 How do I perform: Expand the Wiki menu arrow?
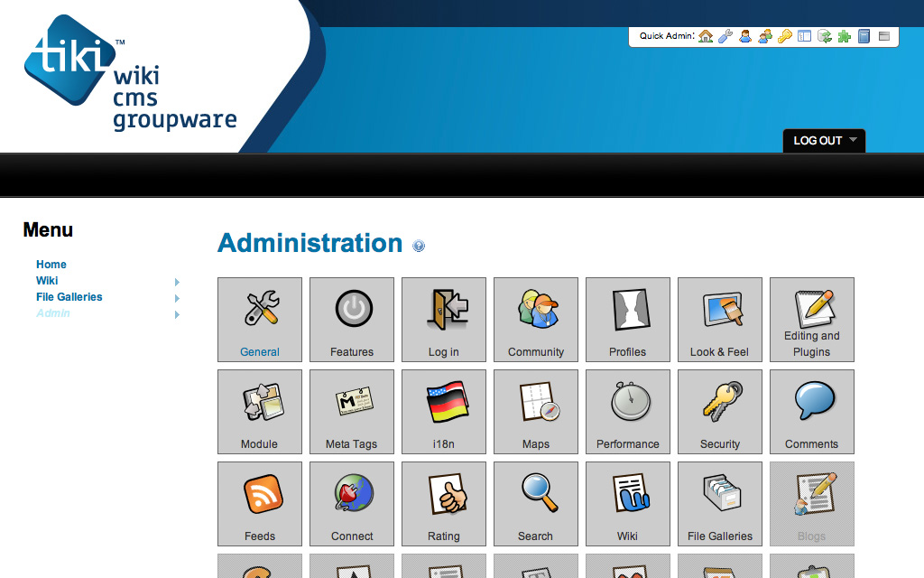coord(177,282)
